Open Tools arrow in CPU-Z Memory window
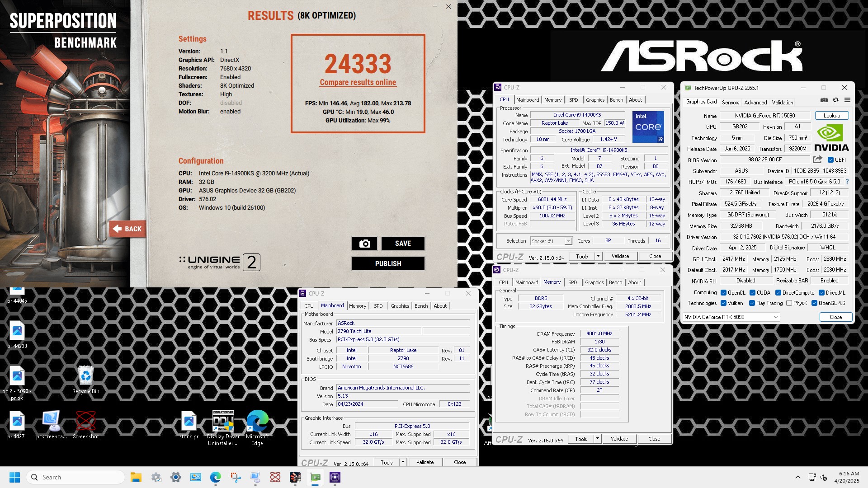The image size is (868, 488). 597,439
